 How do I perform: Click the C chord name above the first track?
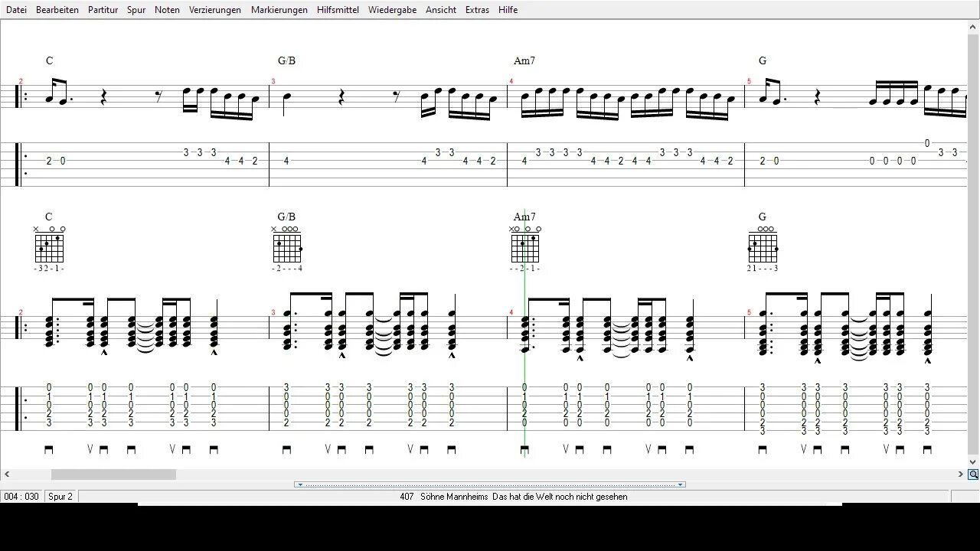(49, 60)
